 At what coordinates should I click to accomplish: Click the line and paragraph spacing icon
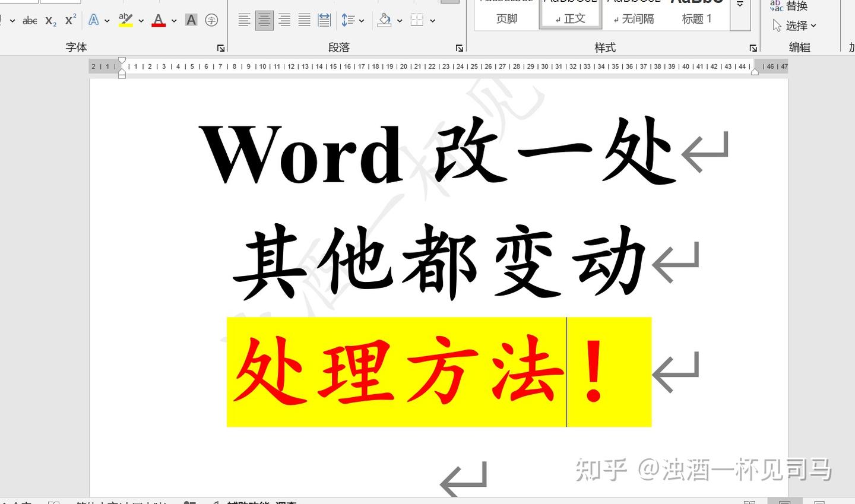[x=348, y=20]
